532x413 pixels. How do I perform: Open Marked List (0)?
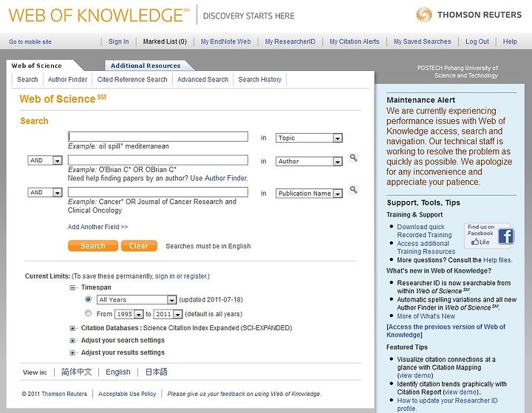(x=165, y=41)
